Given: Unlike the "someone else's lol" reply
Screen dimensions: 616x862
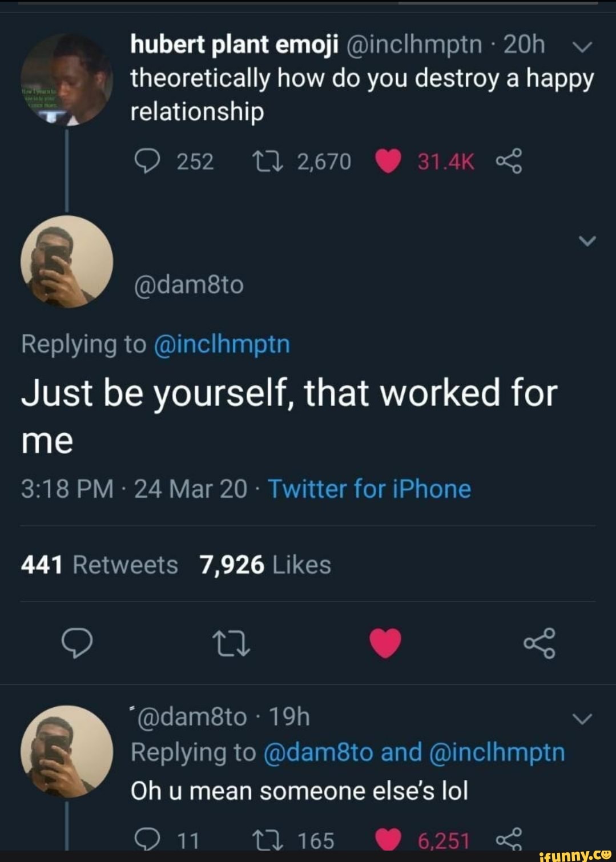Looking at the screenshot, I should [388, 839].
